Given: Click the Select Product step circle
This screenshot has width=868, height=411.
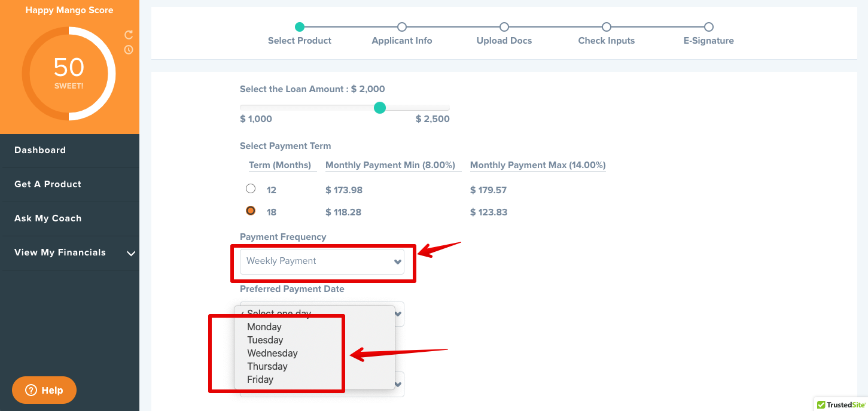Looking at the screenshot, I should coord(300,27).
